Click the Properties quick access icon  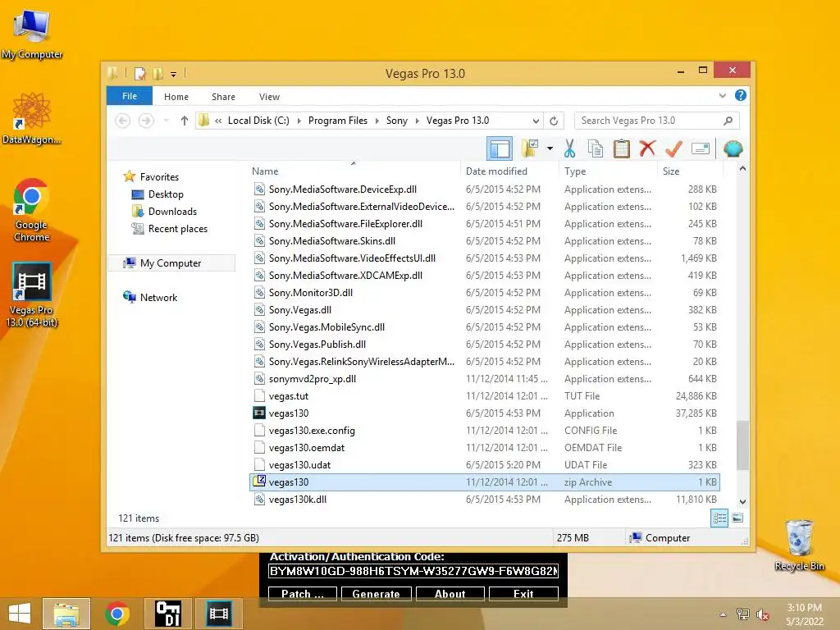(x=139, y=74)
